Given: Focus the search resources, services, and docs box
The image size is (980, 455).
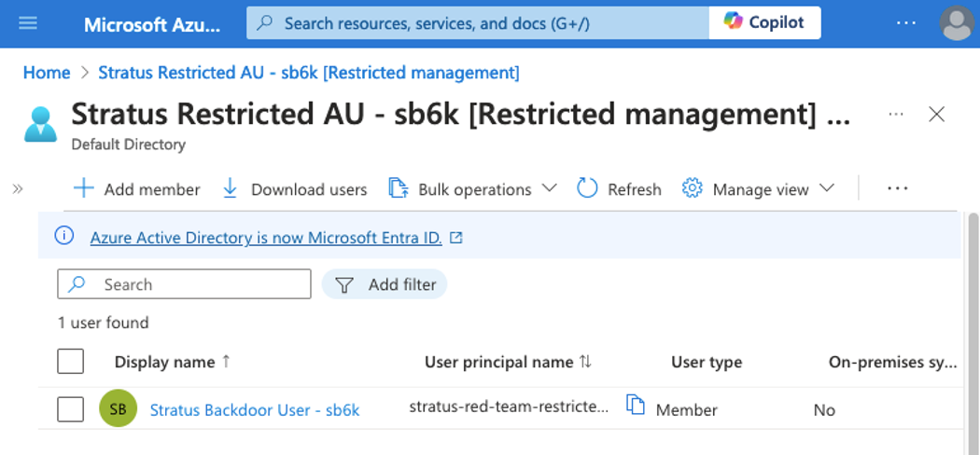Looking at the screenshot, I should point(478,23).
